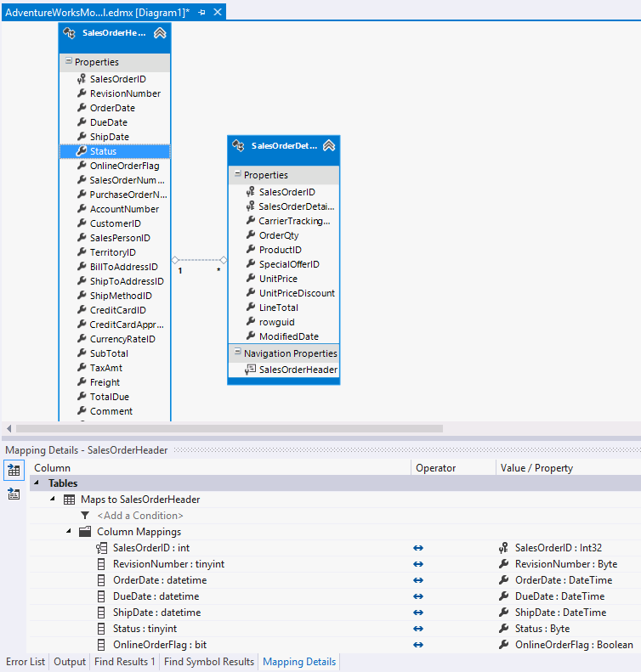641x672 pixels.
Task: Collapse Properties section in SalesOrderDetail entity
Action: [x=237, y=174]
